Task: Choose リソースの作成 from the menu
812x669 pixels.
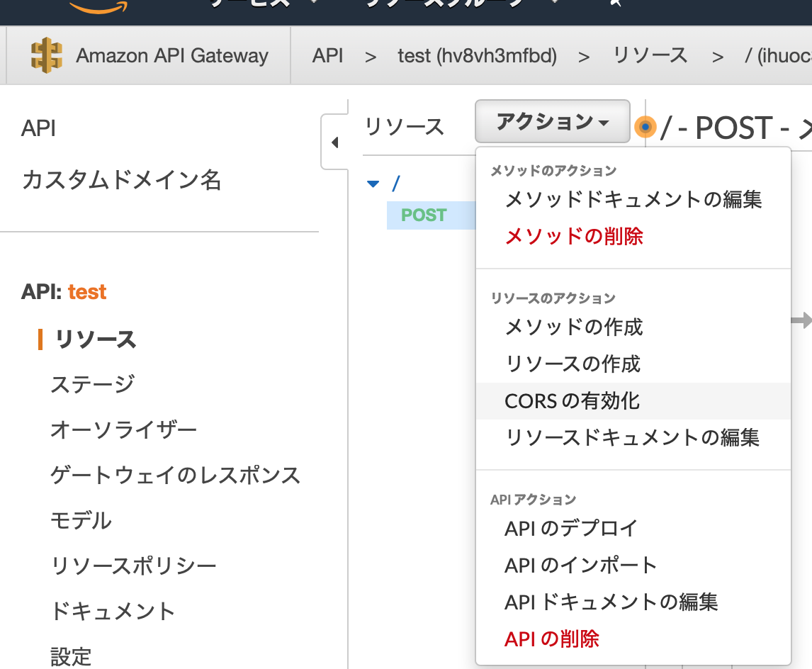Action: (x=633, y=364)
